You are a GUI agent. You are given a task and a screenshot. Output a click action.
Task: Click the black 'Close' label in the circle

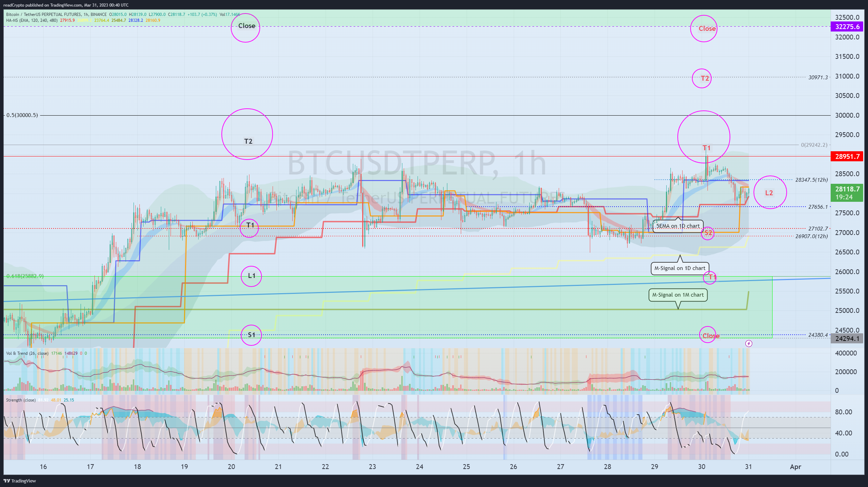[247, 26]
